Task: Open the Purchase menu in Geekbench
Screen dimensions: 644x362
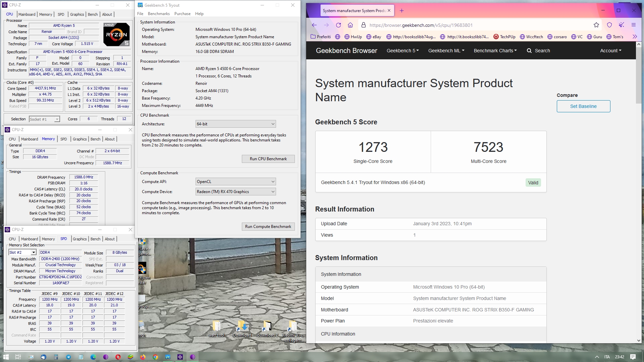Action: (x=182, y=14)
